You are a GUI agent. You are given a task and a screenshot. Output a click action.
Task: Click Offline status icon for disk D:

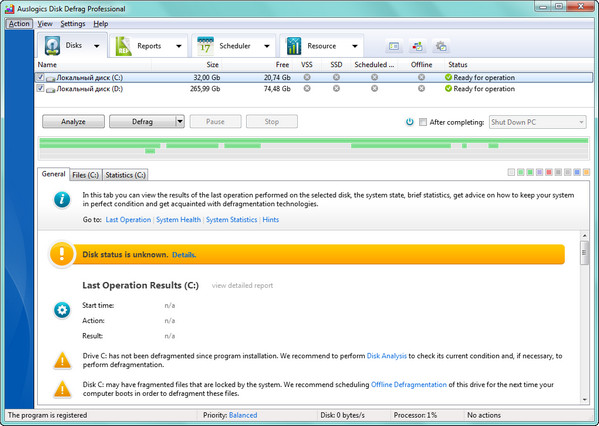(421, 88)
